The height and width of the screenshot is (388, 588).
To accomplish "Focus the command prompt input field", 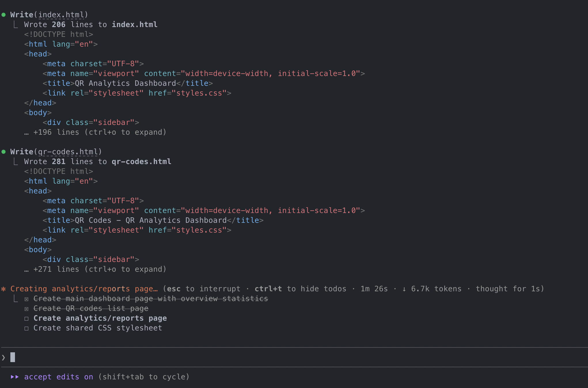I will pos(288,357).
